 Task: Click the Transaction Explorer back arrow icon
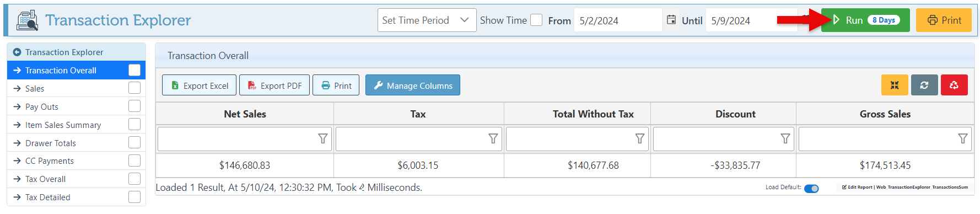pos(17,52)
